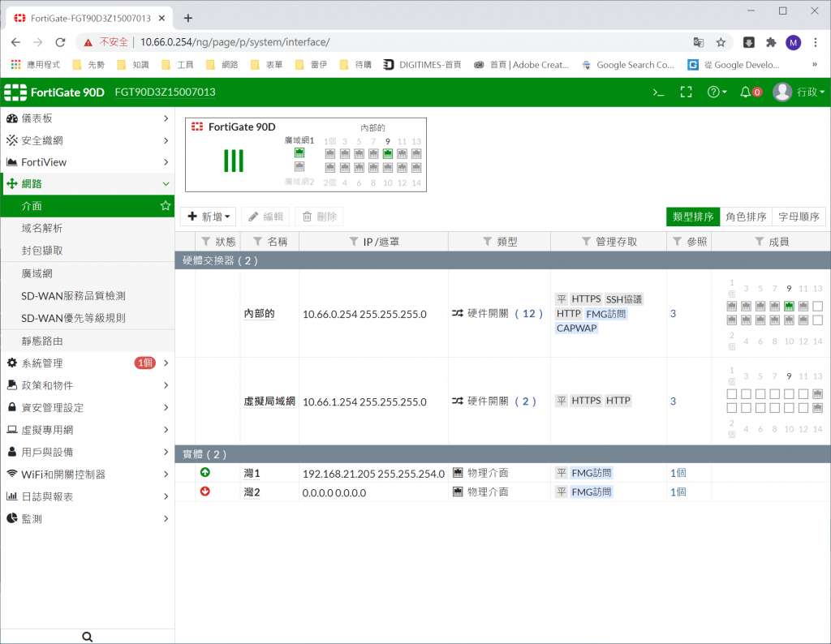The height and width of the screenshot is (644, 831).
Task: Collapse the 網路 menu
Action: [87, 184]
